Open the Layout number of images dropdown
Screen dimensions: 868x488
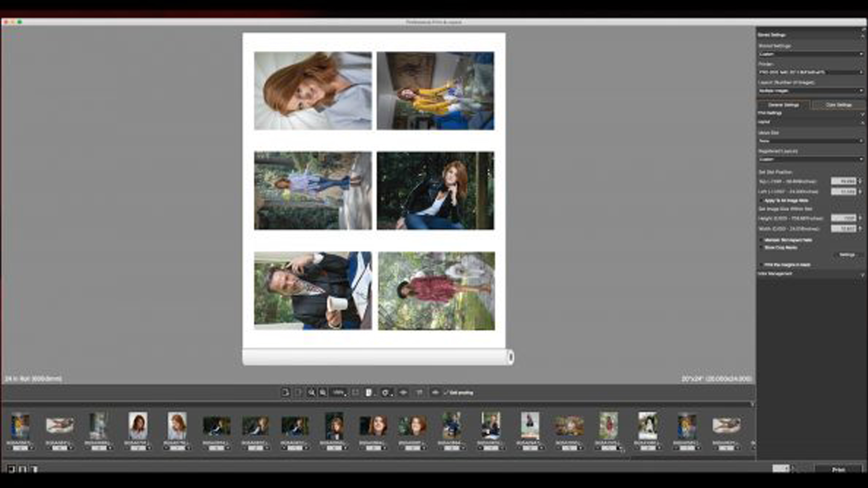pos(811,91)
